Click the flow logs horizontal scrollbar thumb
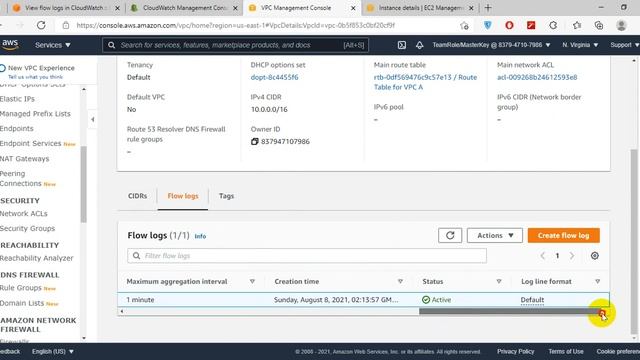 (x=510, y=311)
